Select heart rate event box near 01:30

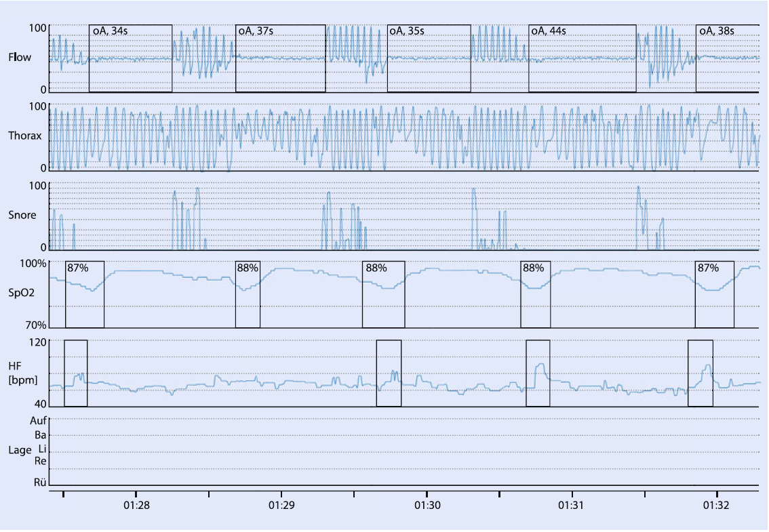click(x=389, y=373)
